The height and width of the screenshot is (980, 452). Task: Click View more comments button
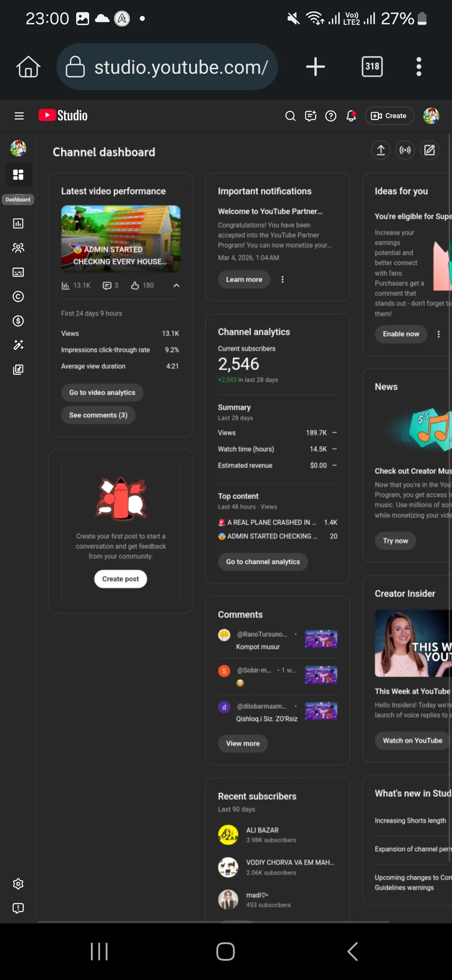pyautogui.click(x=243, y=743)
